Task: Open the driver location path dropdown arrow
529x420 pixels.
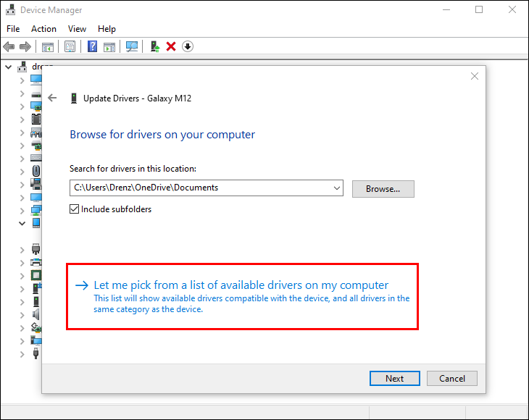Action: pos(336,188)
